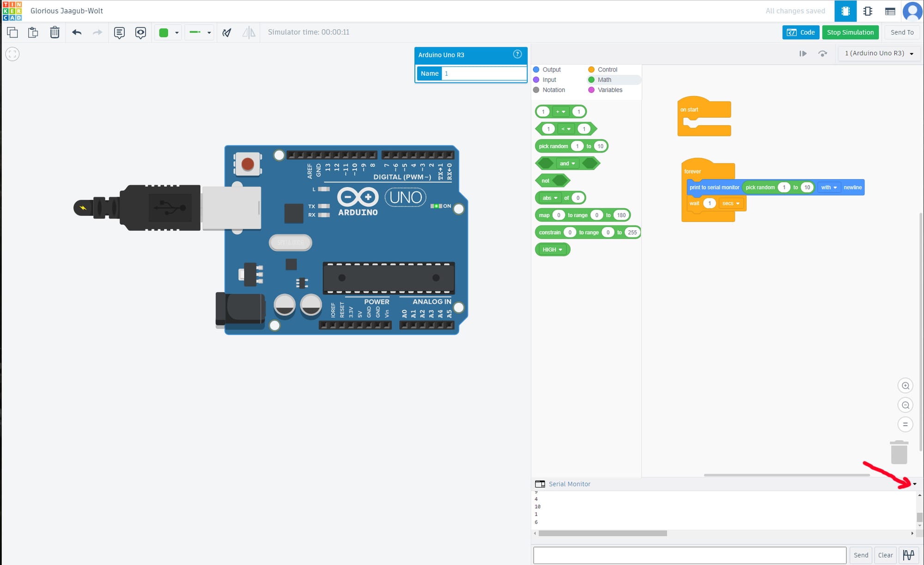The width and height of the screenshot is (924, 565).
Task: Click the Zoom to fit icon
Action: (x=12, y=54)
